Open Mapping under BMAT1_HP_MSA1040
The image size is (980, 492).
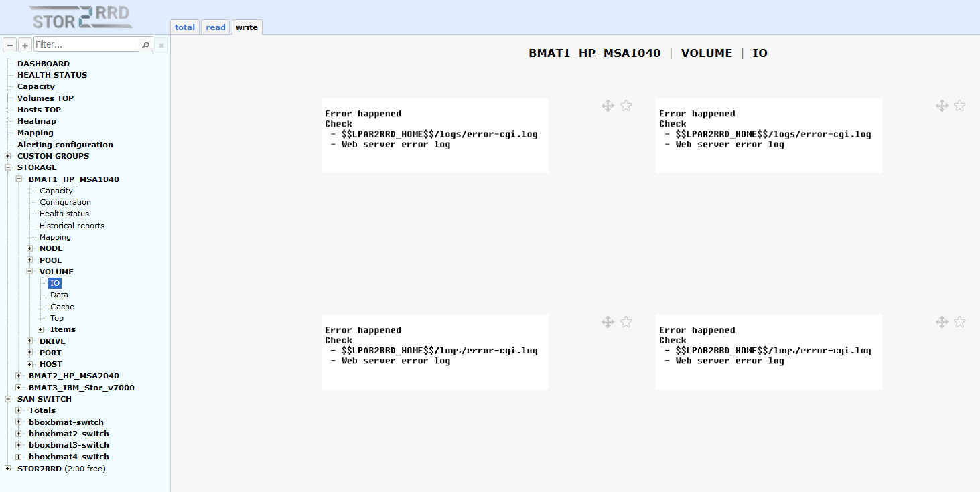(x=55, y=237)
